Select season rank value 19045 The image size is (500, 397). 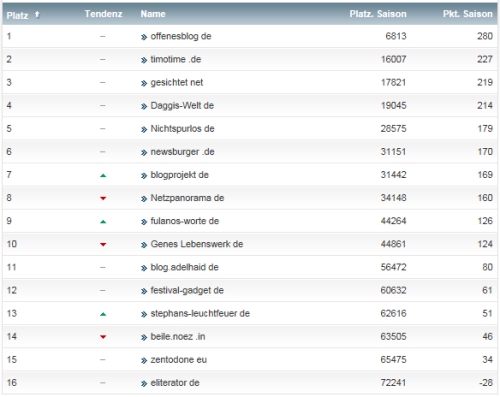click(x=394, y=106)
